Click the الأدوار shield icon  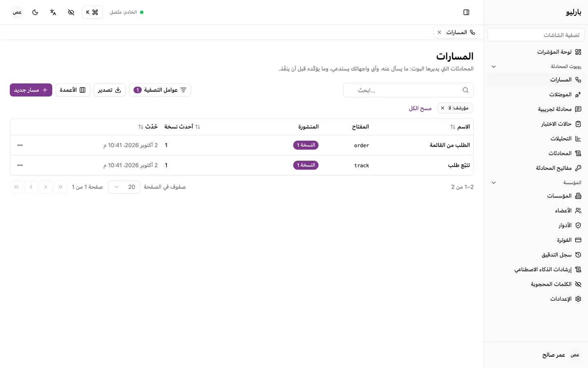tap(578, 225)
